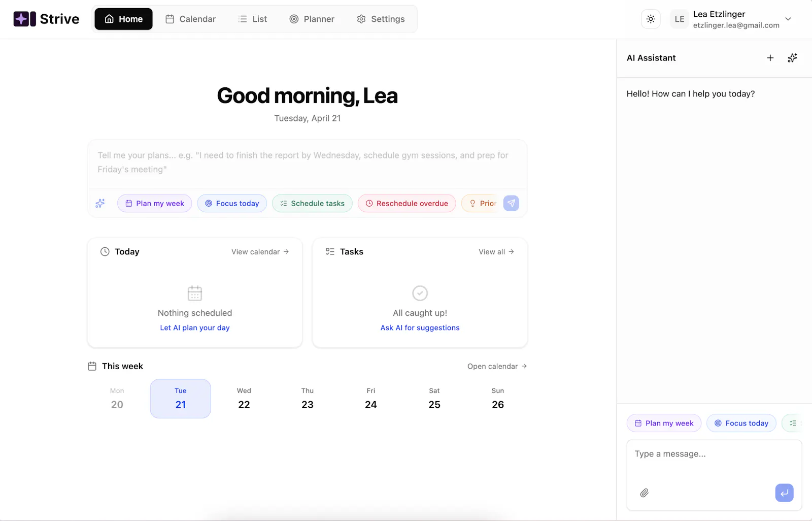Select Sat 25 in This week
Image resolution: width=812 pixels, height=521 pixels.
(x=434, y=399)
